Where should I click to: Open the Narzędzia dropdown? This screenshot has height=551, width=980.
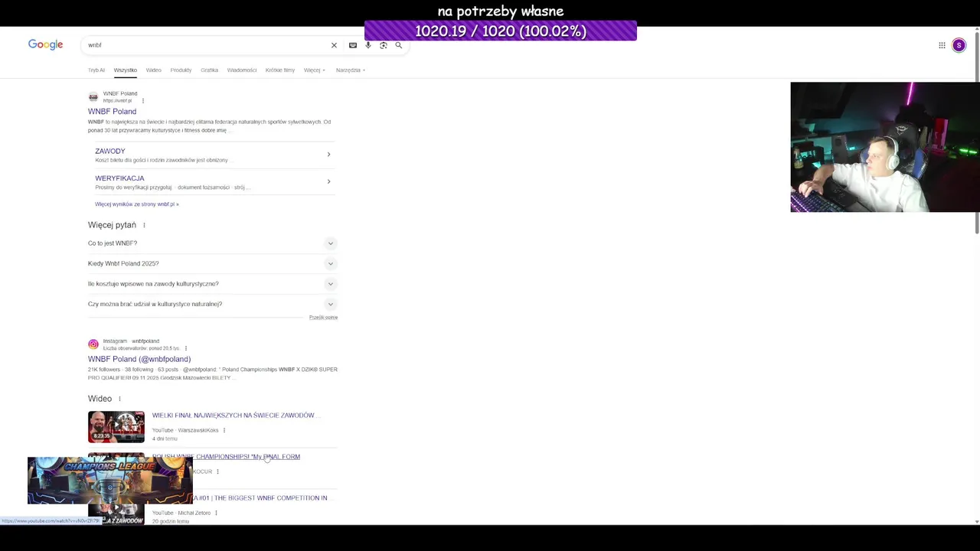pyautogui.click(x=351, y=70)
